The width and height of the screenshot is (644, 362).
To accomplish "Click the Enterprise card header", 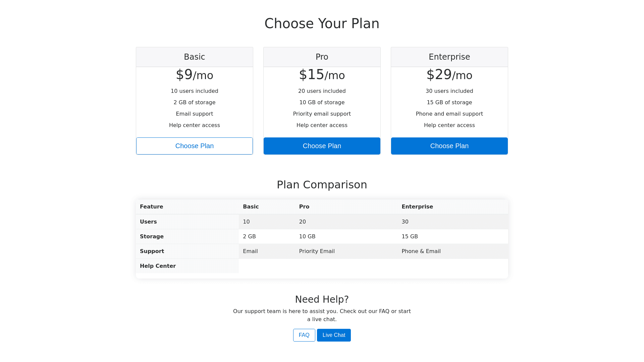I will coord(449,57).
